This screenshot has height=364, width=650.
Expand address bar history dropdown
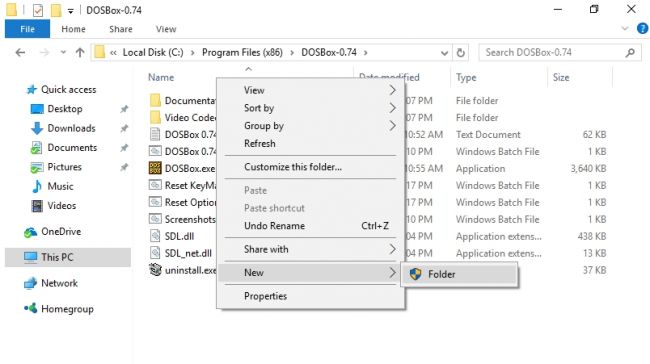pos(444,53)
